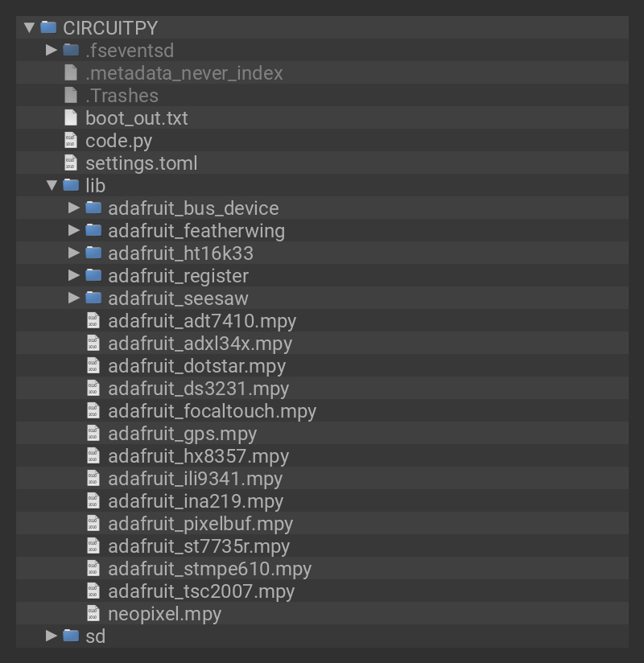The width and height of the screenshot is (644, 663).
Task: Collapse the CIRCUITPY root folder
Action: [30, 27]
